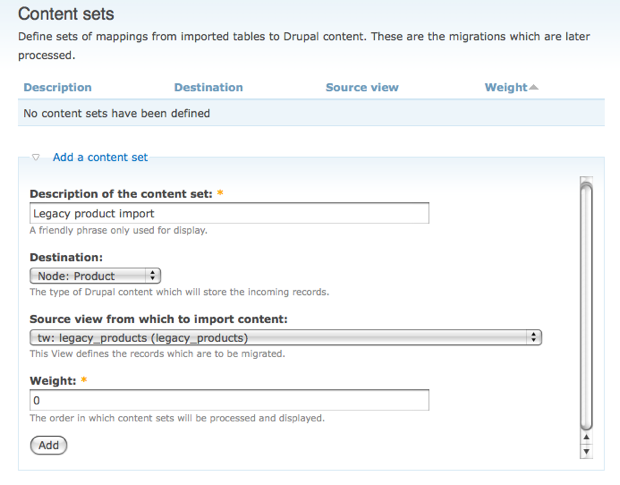Sort table by Weight column header
This screenshot has height=485, width=620.
point(506,87)
